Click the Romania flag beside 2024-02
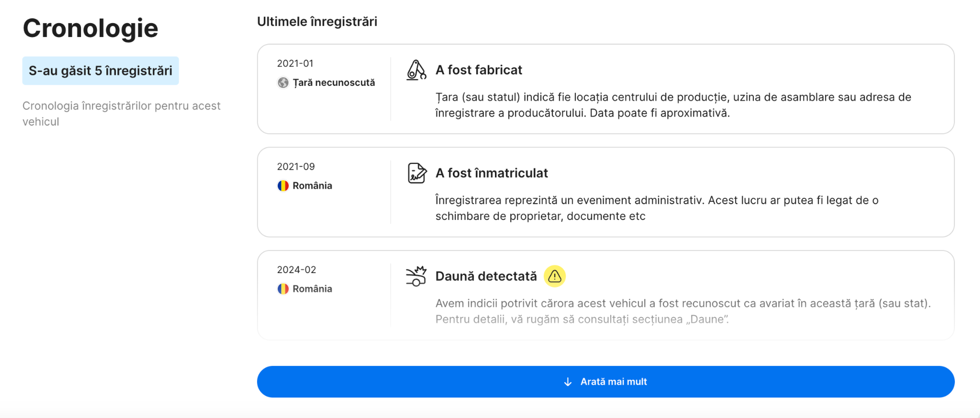This screenshot has width=980, height=418. coord(283,289)
